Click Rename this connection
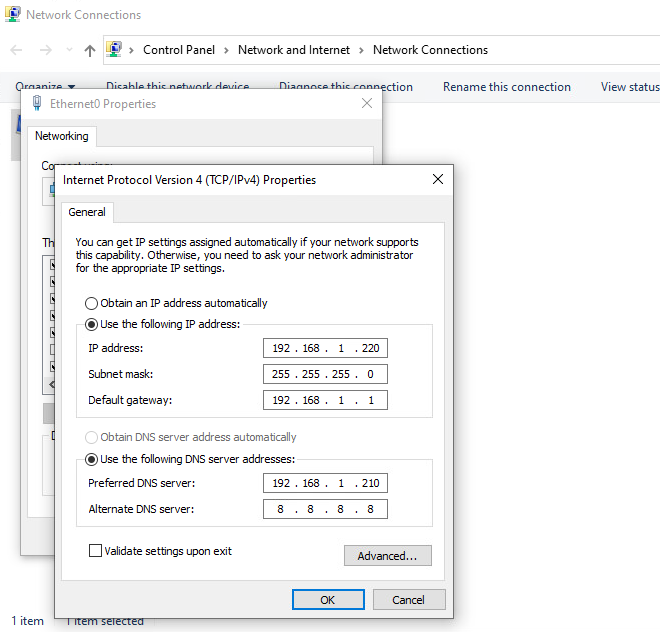Image resolution: width=660 pixels, height=632 pixels. (507, 87)
